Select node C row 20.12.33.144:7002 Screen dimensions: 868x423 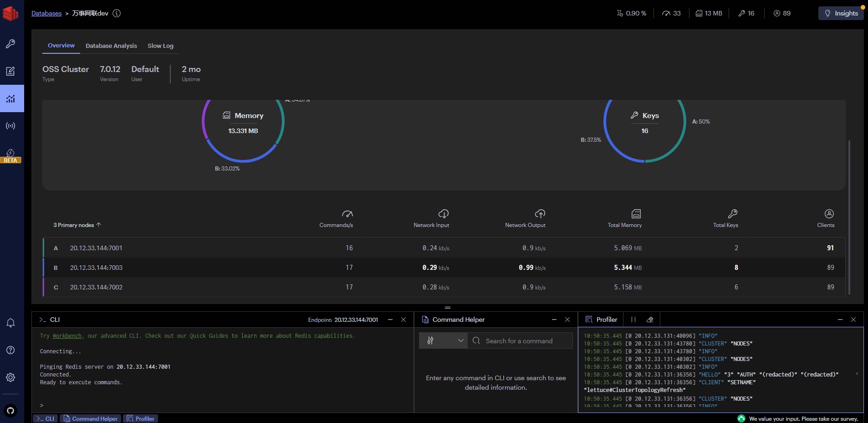coord(444,287)
